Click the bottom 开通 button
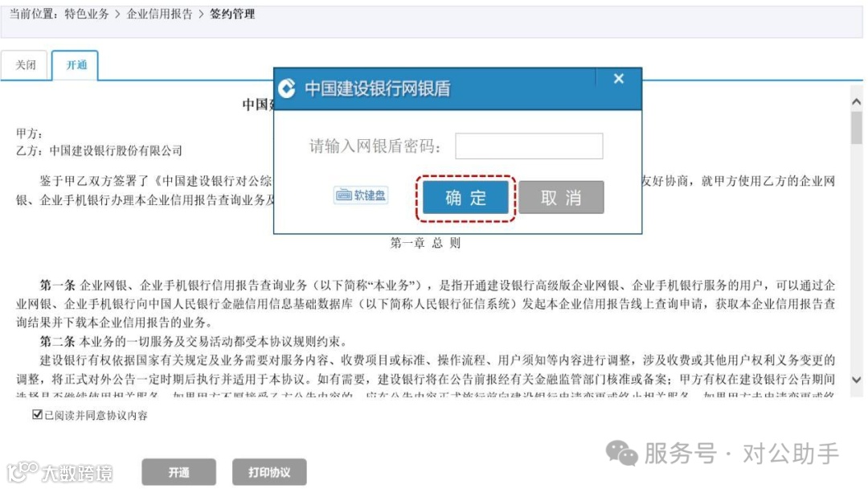The image size is (868, 489). click(x=178, y=472)
